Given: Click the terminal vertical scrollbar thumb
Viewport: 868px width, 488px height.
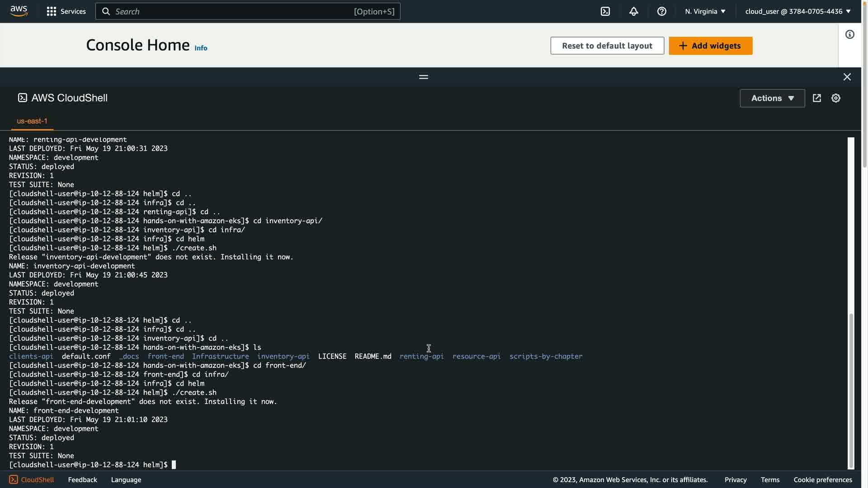Looking at the screenshot, I should (851, 391).
